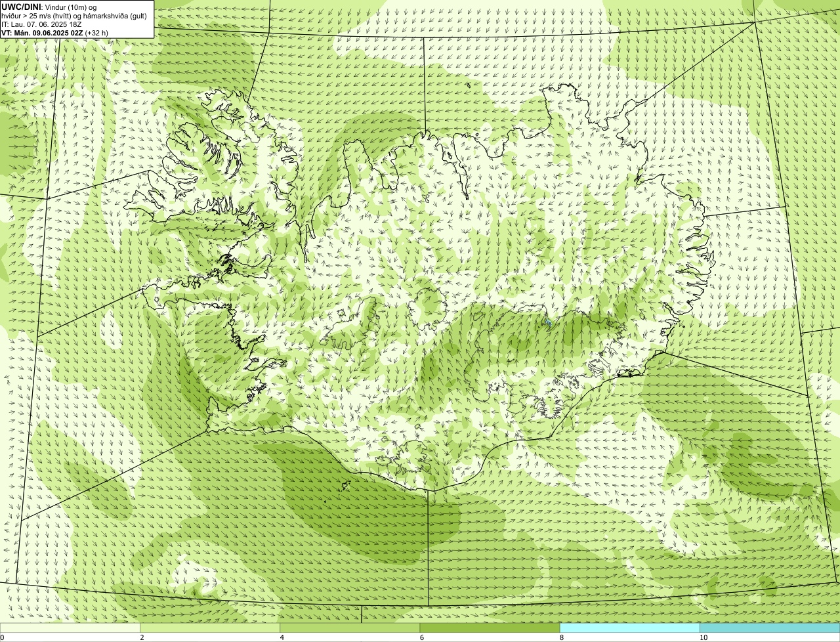The image size is (840, 642).
Task: Click the "6" tick label on the color scale
Action: click(x=422, y=637)
